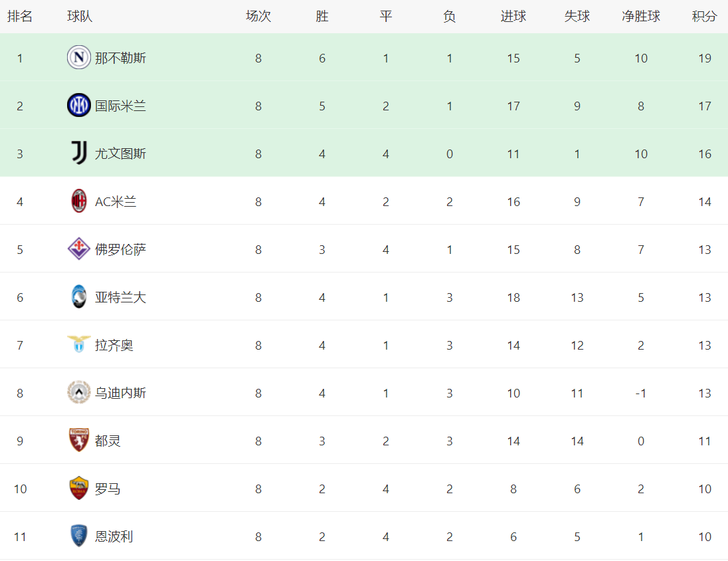The width and height of the screenshot is (728, 561).
Task: Click the Torino club crest
Action: (78, 441)
